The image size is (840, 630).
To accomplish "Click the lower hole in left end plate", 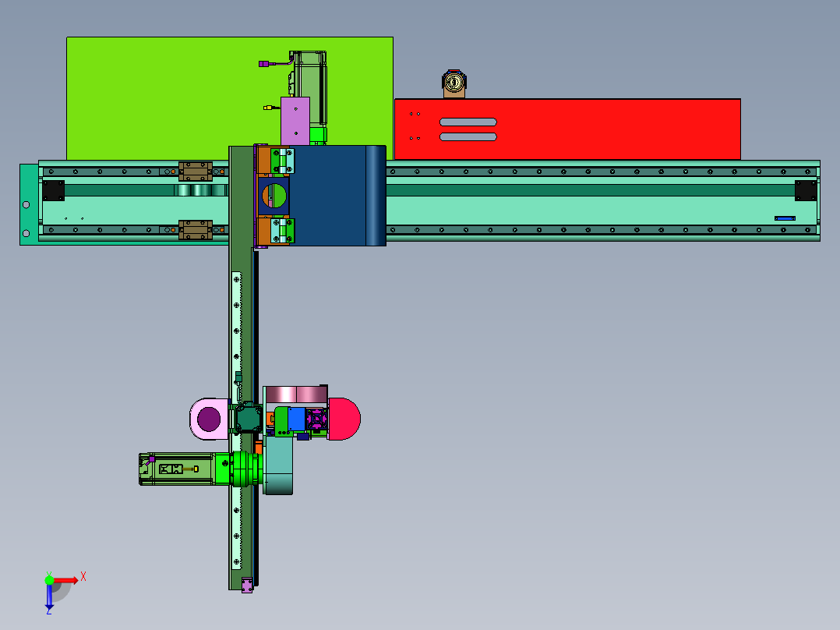I will pos(26,233).
